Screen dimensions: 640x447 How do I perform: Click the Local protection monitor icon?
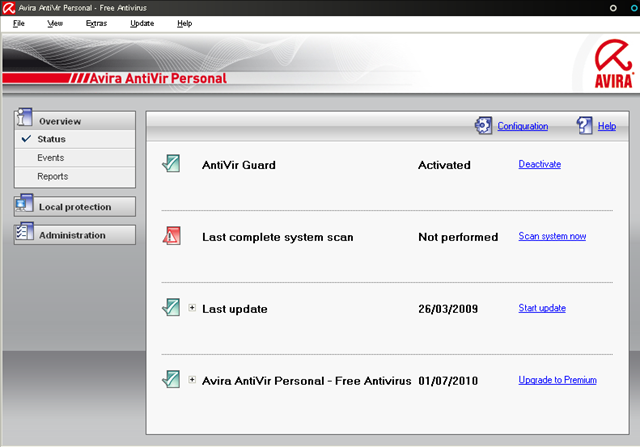[24, 204]
